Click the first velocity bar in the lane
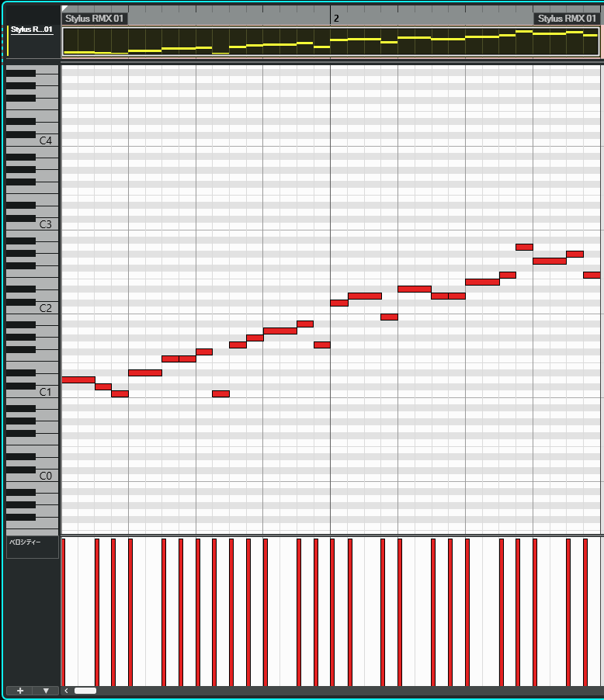Image resolution: width=604 pixels, height=700 pixels. point(64,612)
